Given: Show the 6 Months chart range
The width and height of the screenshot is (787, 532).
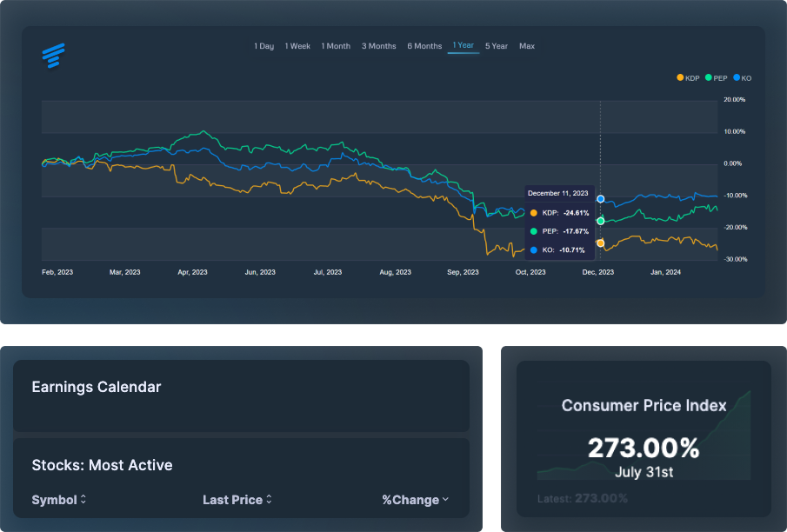Looking at the screenshot, I should (x=424, y=46).
